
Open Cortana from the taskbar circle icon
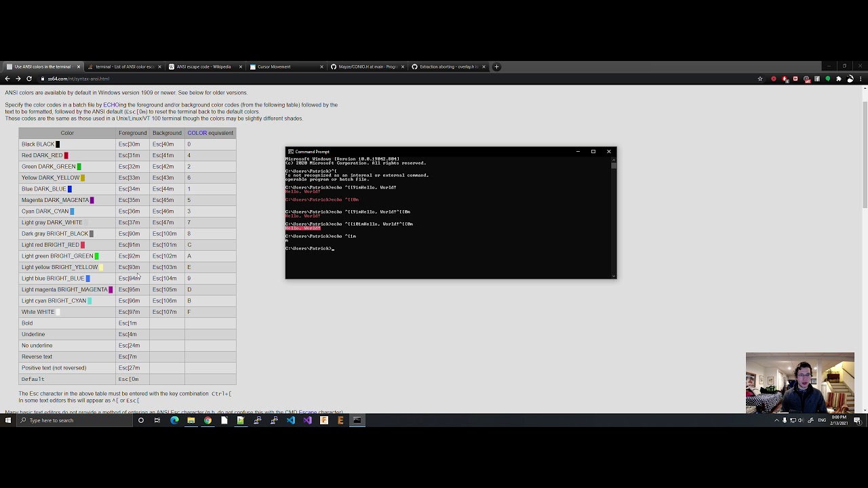tap(141, 420)
